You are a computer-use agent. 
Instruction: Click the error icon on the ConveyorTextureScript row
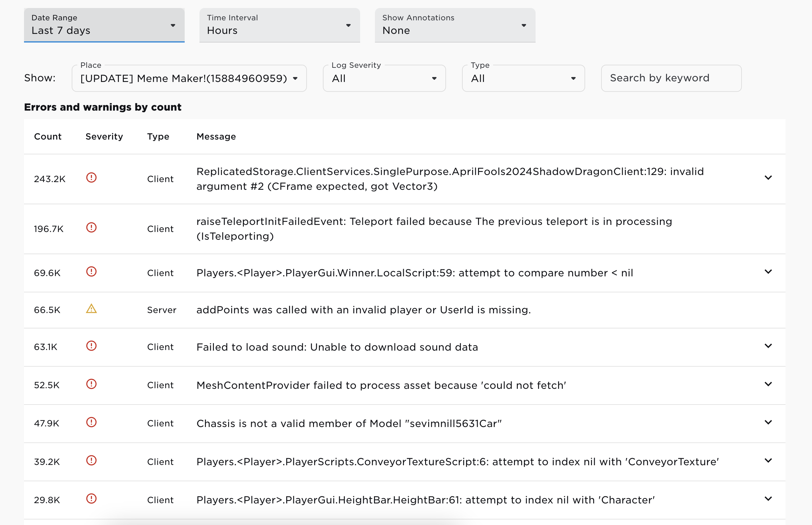coord(91,461)
